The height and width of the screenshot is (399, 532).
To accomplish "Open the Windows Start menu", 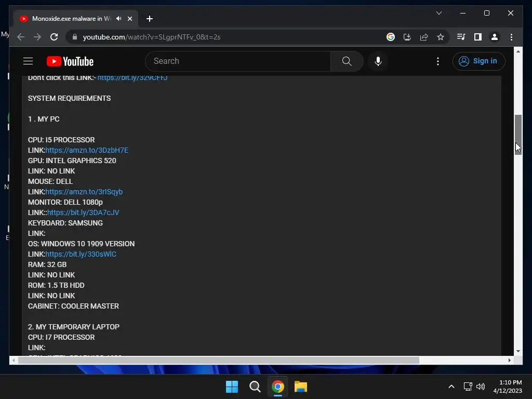I will click(x=232, y=387).
